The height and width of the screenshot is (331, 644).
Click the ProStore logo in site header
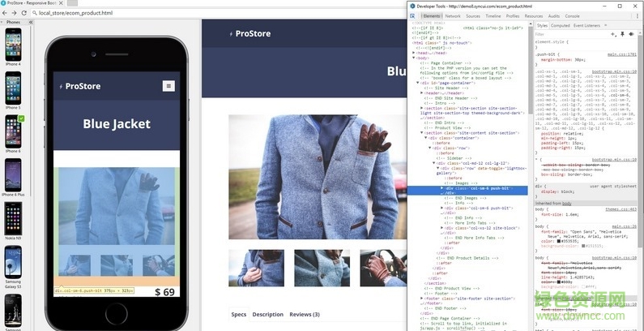(250, 33)
